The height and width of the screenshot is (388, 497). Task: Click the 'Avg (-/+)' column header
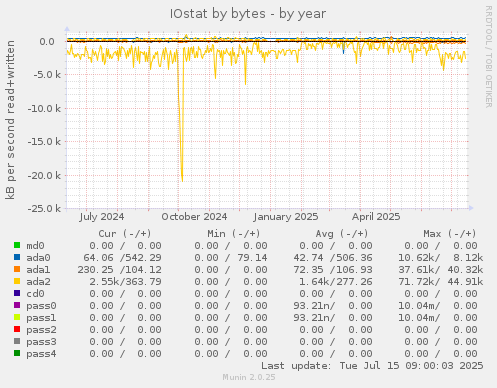click(x=342, y=234)
